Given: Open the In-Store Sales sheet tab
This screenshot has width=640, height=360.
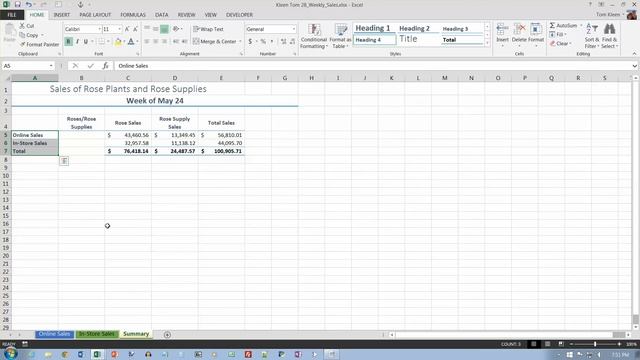Looking at the screenshot, I should click(x=97, y=334).
